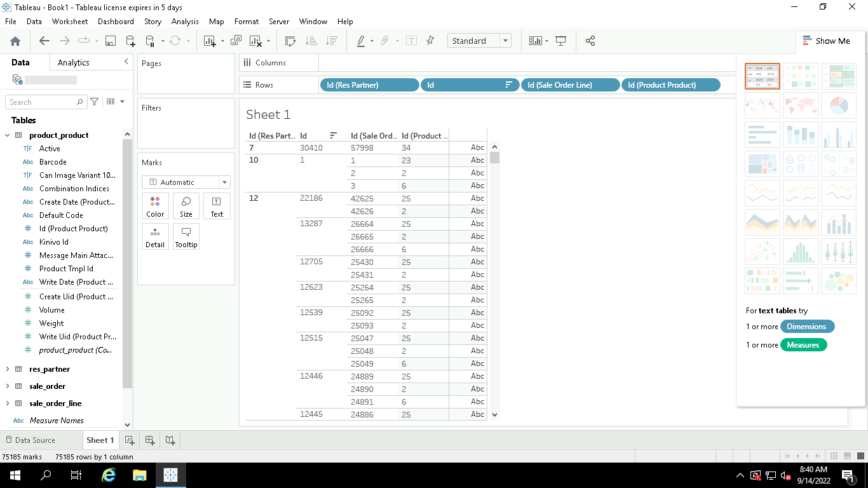Click the Save icon in toolbar
Image resolution: width=868 pixels, height=488 pixels.
tap(110, 41)
